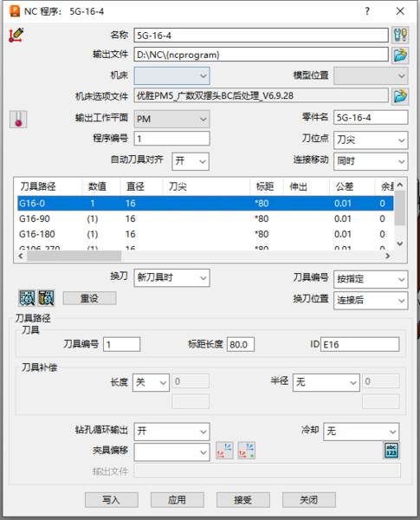This screenshot has height=520, width=420.
Task: Open the 模型位置 dropdown
Action: (371, 76)
